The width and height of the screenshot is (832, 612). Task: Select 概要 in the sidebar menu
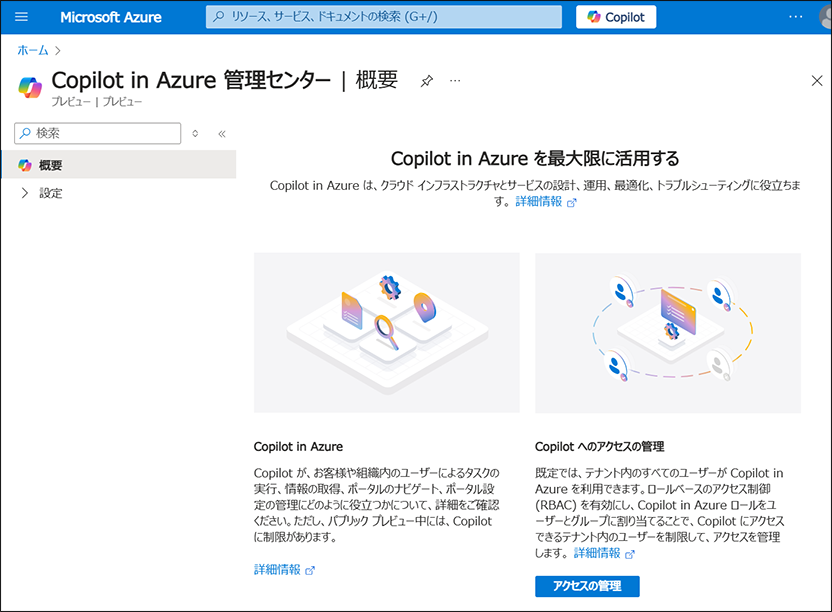[x=119, y=165]
